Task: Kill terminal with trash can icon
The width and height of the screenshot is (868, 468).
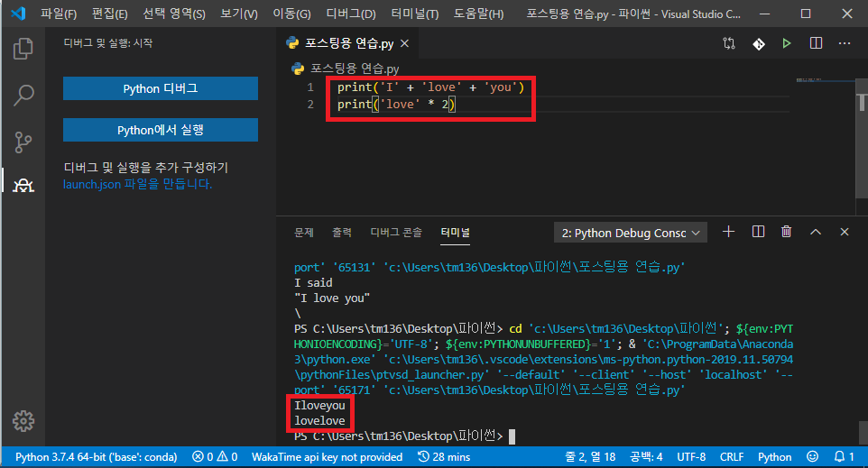Action: tap(786, 232)
